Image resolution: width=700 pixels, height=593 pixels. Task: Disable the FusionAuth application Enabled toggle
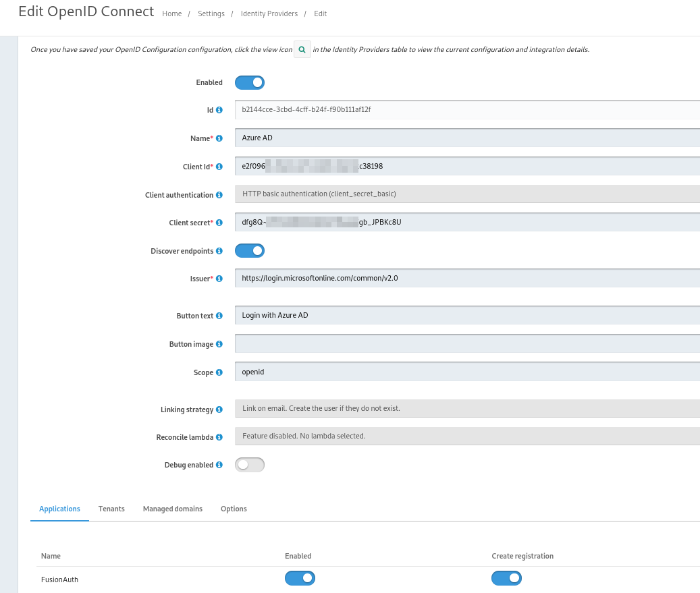[x=300, y=578]
